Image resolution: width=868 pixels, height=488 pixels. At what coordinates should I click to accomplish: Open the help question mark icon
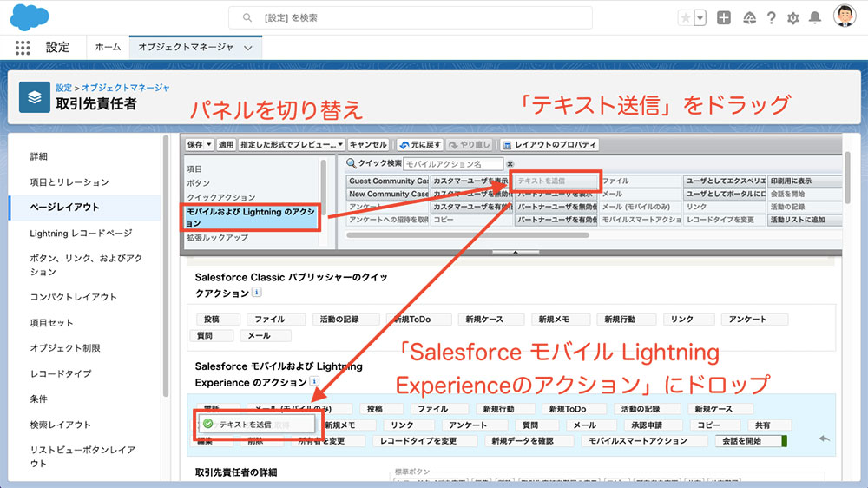click(x=771, y=18)
